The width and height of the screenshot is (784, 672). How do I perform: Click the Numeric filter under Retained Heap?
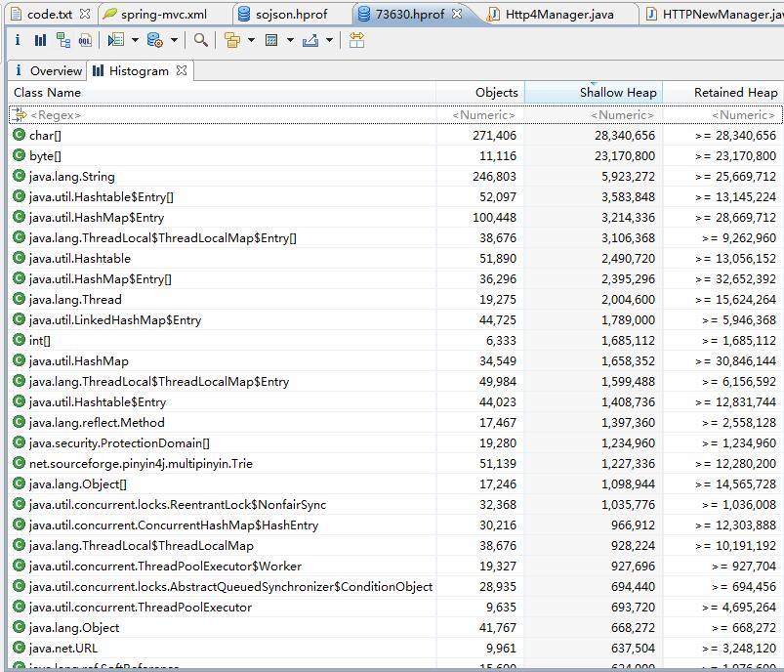723,115
